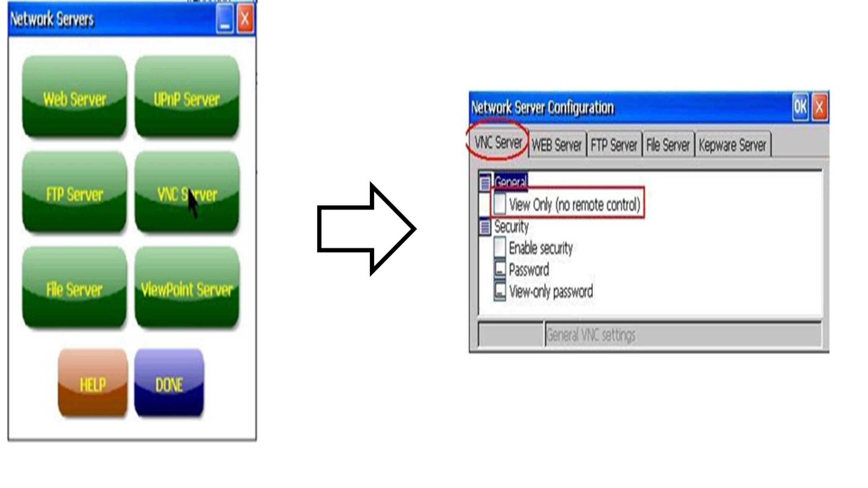Click the VNC Server button
The height and width of the screenshot is (488, 868).
coord(187,194)
